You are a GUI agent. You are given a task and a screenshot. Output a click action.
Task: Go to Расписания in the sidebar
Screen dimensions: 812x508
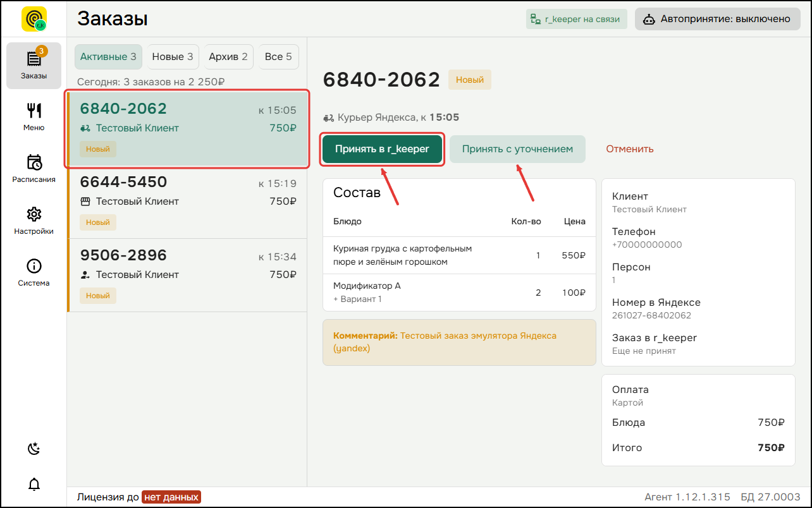(x=34, y=169)
